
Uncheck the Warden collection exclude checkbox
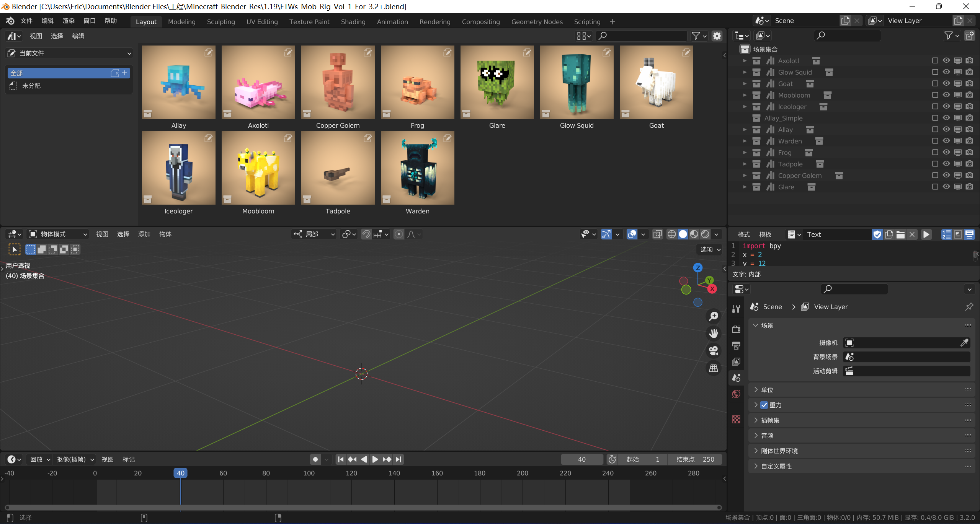[935, 141]
